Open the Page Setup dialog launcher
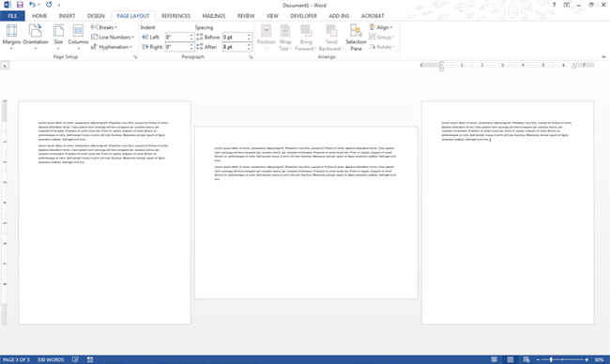 [135, 57]
